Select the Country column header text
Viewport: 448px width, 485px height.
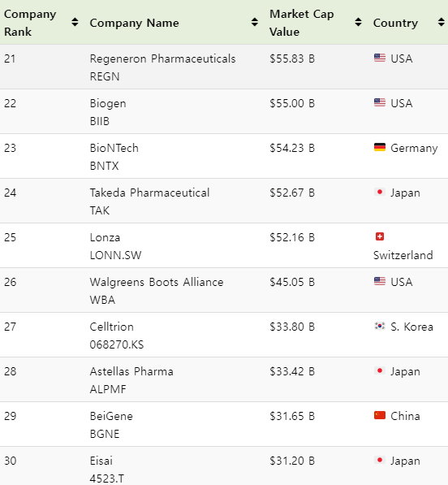pyautogui.click(x=395, y=23)
